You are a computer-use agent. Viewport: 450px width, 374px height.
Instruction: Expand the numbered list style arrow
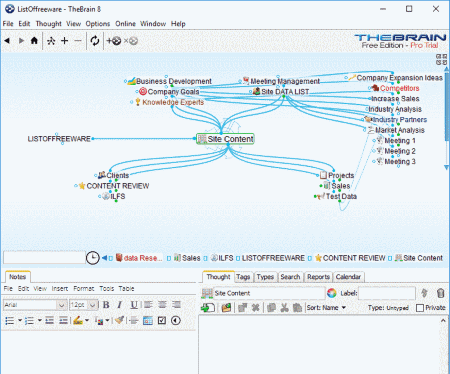coord(40,321)
